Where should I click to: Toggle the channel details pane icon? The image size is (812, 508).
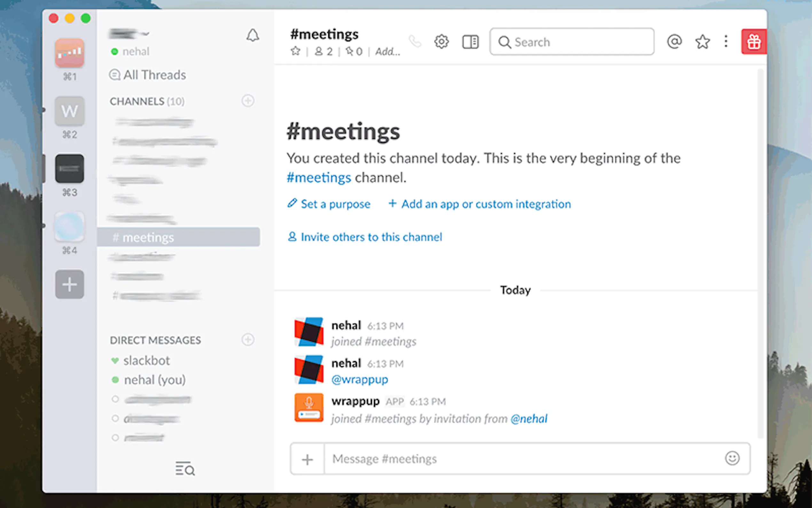tap(470, 42)
